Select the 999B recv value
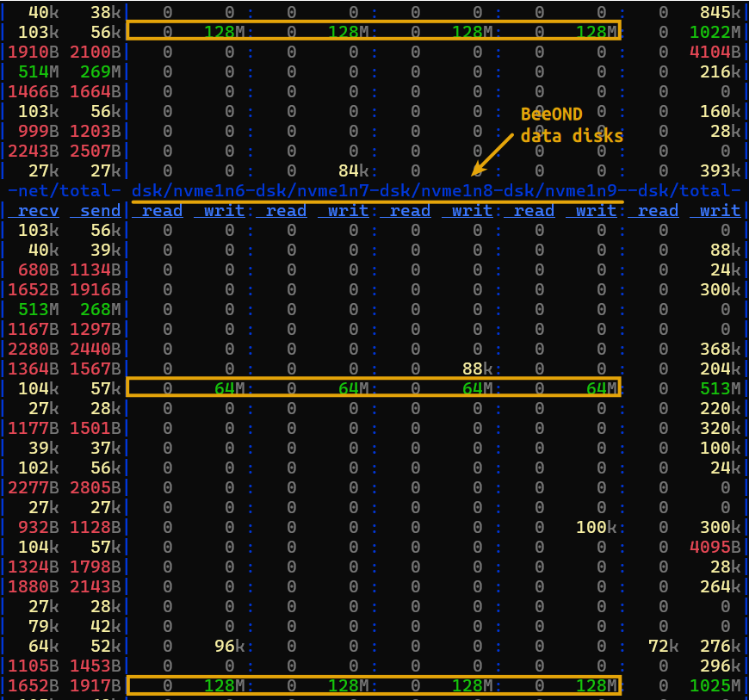Screen dimensions: 749x700 click(x=39, y=131)
